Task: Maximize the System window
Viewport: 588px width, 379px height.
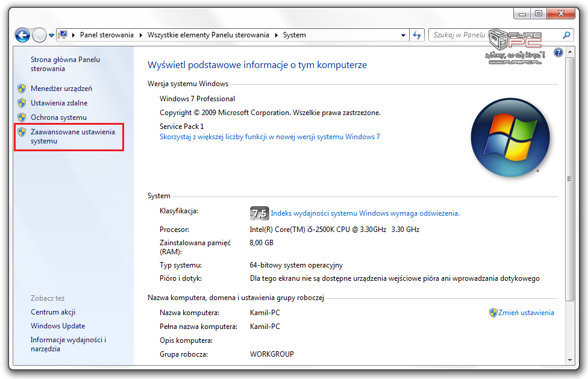Action: (x=539, y=14)
